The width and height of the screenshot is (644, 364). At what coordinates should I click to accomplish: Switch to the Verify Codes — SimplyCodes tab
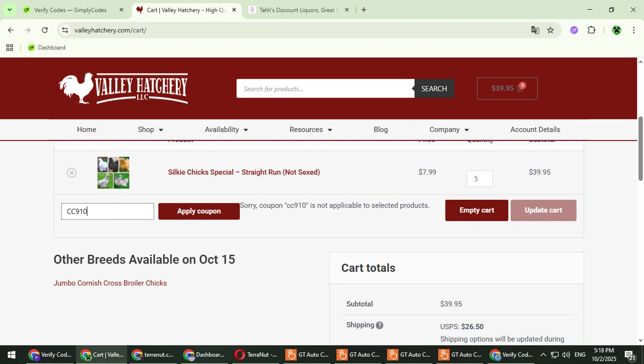coord(70,10)
